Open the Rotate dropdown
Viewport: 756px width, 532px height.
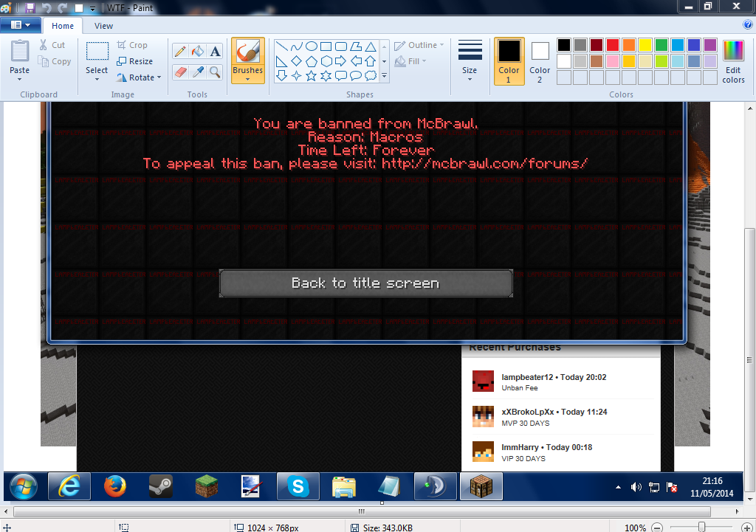pos(139,77)
